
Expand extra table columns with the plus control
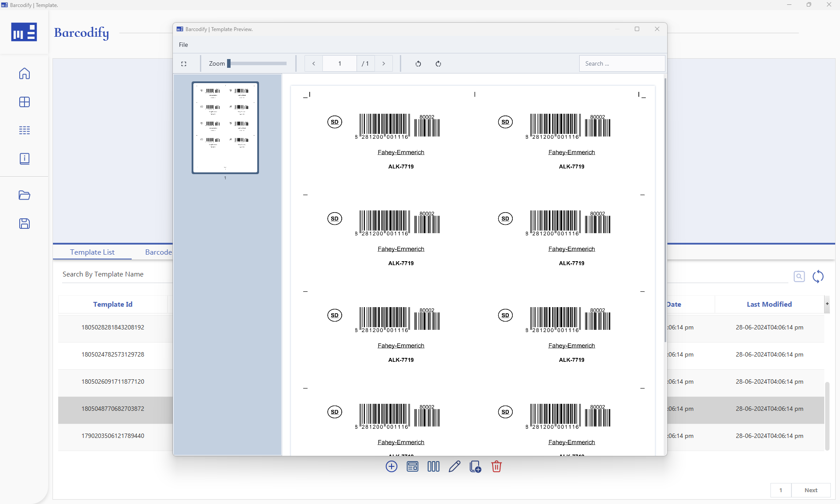[x=827, y=304]
